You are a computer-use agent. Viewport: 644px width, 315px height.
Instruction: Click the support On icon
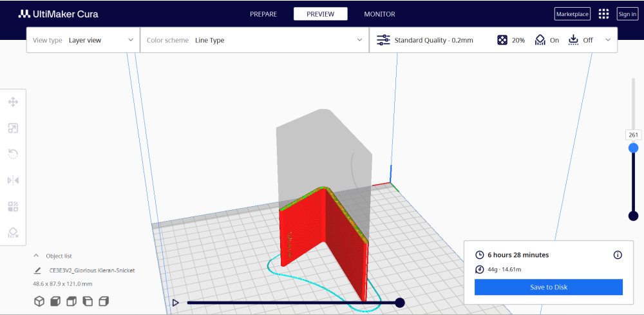tap(540, 40)
